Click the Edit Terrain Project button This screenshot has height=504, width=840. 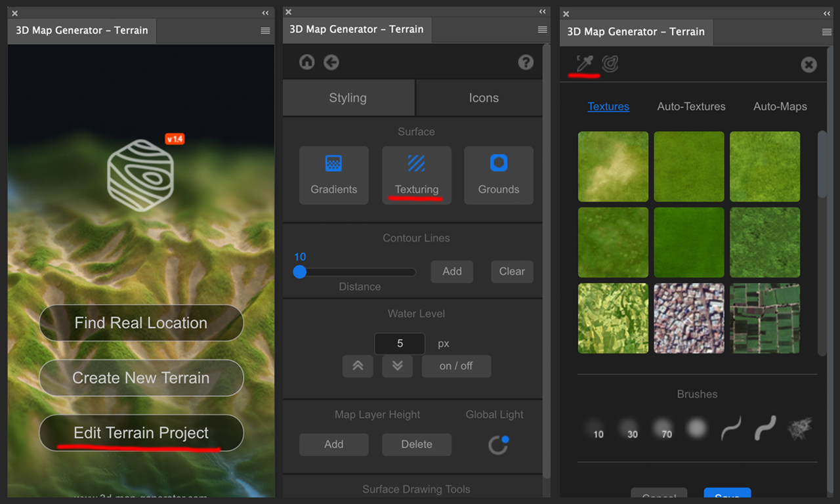click(141, 433)
